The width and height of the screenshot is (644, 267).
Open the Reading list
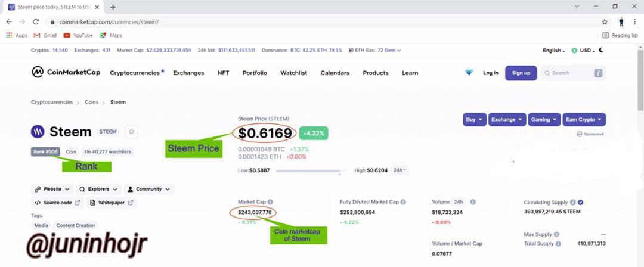point(620,35)
